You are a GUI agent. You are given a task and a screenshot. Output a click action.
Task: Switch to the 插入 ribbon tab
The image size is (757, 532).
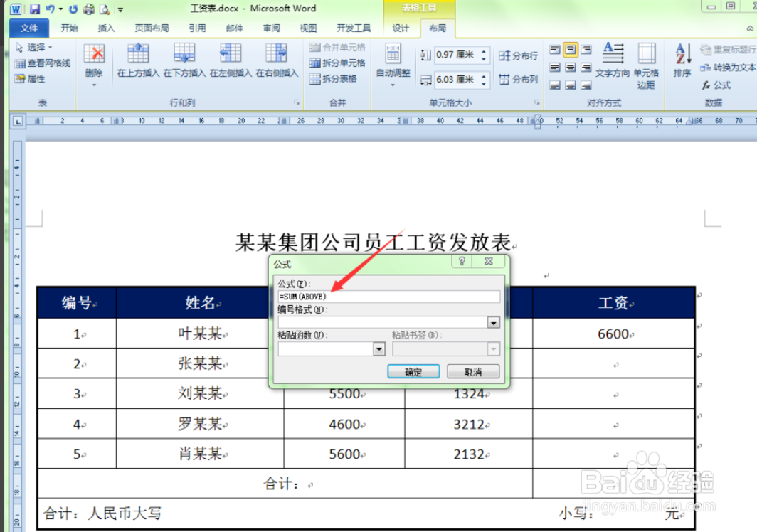[x=106, y=28]
